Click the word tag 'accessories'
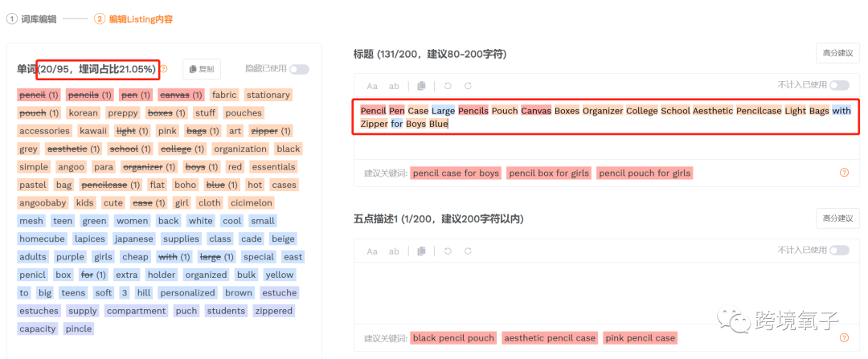 coord(45,131)
